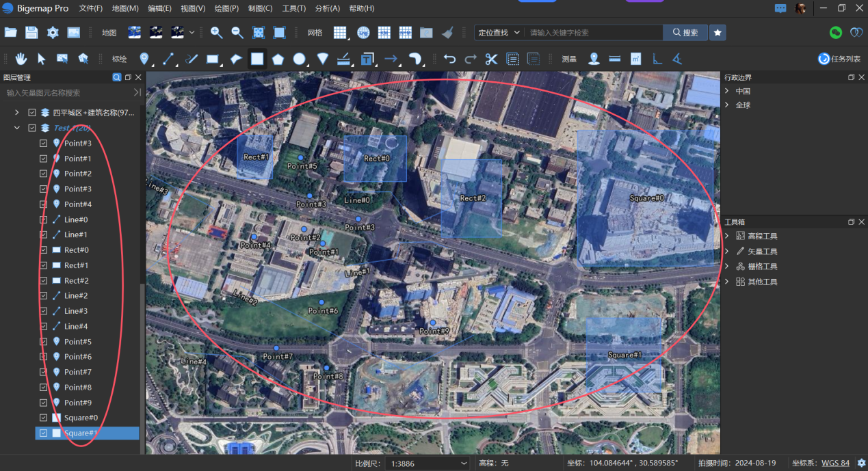This screenshot has height=471, width=868.
Task: Click the 搜索 search button
Action: (x=685, y=32)
